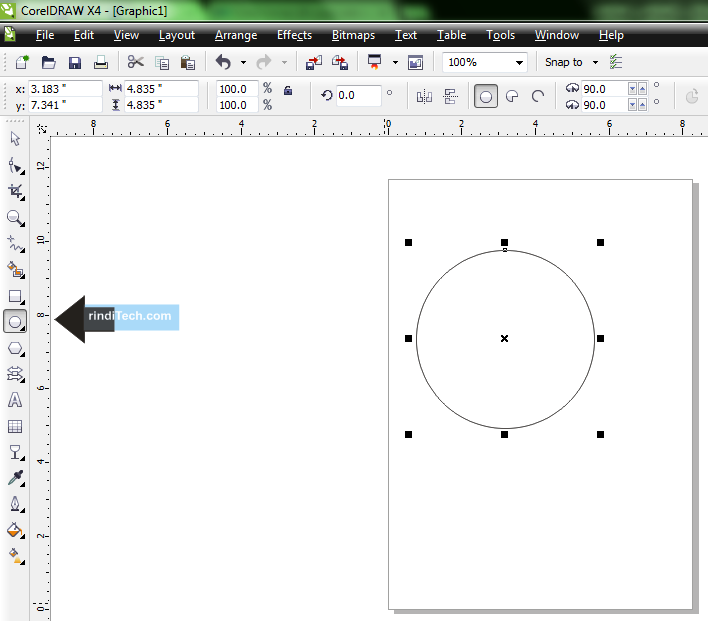The height and width of the screenshot is (621, 708).
Task: Open the Help menu
Action: (x=611, y=35)
